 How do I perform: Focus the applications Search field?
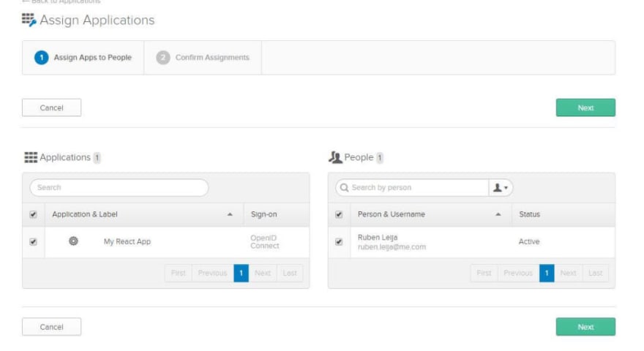pos(119,188)
